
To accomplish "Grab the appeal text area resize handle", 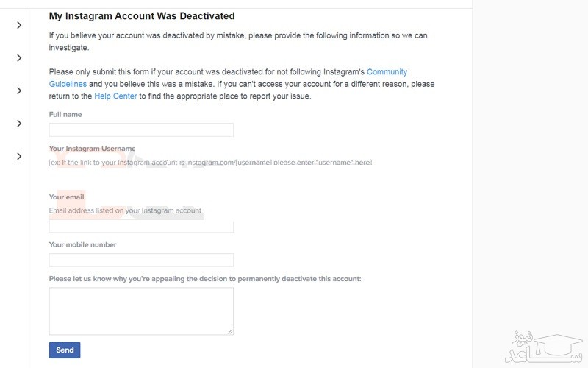I will (x=230, y=331).
